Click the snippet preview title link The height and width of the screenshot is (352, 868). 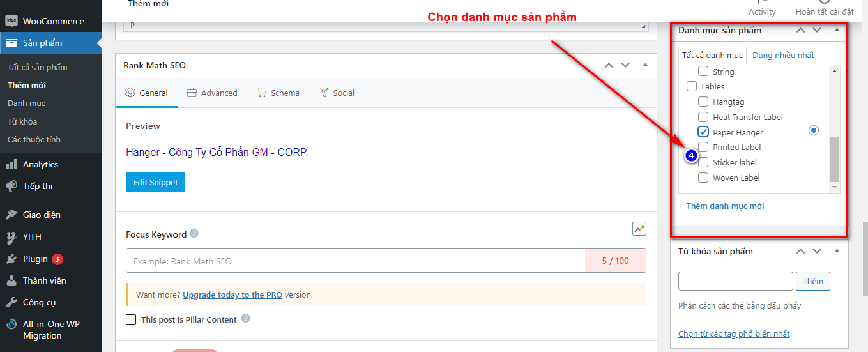tap(217, 152)
